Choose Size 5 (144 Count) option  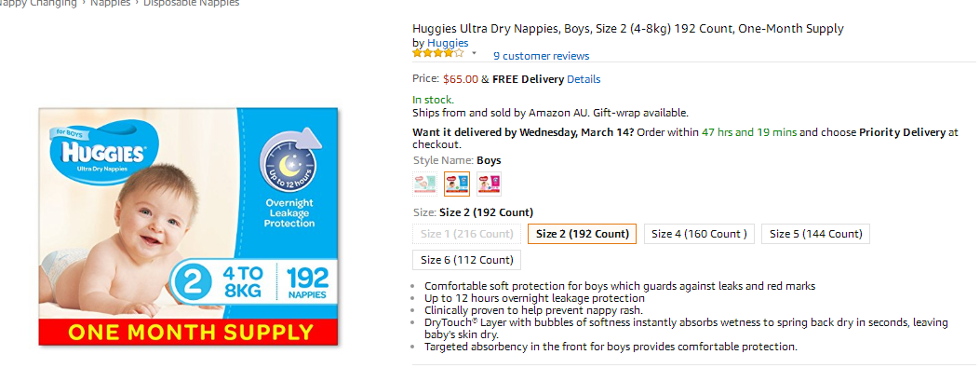coord(815,234)
